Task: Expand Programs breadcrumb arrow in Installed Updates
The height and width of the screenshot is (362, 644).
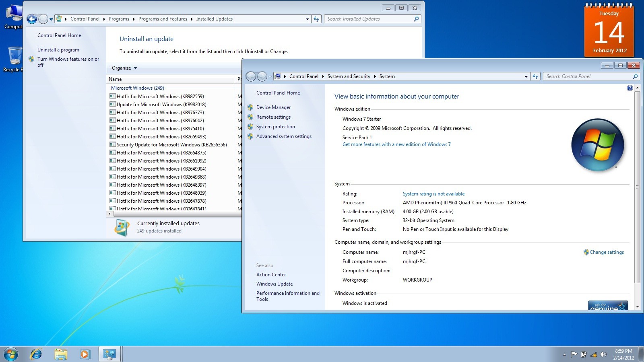Action: (134, 19)
